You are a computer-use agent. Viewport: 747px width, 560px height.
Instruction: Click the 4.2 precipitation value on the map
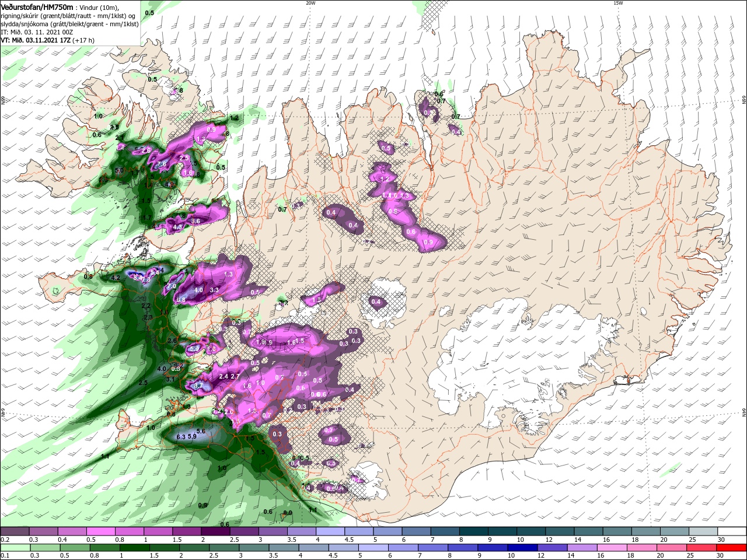116,278
